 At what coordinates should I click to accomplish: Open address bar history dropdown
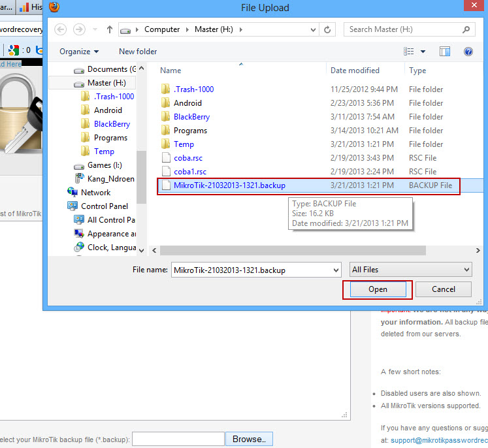313,30
